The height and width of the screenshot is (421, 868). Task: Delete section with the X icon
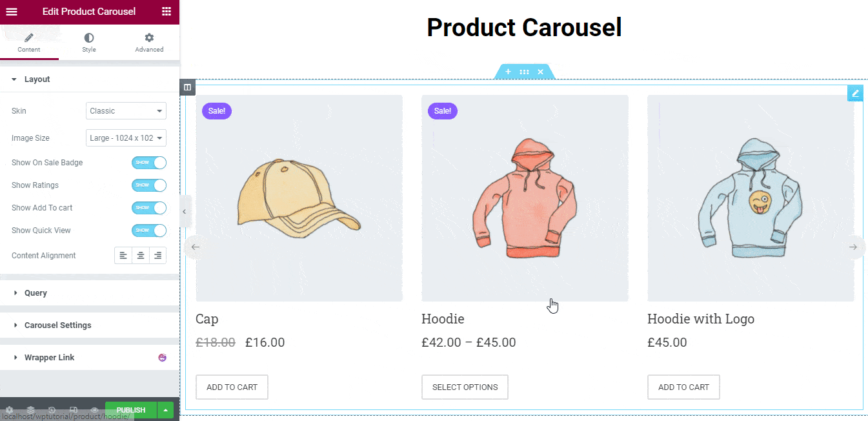tap(541, 72)
